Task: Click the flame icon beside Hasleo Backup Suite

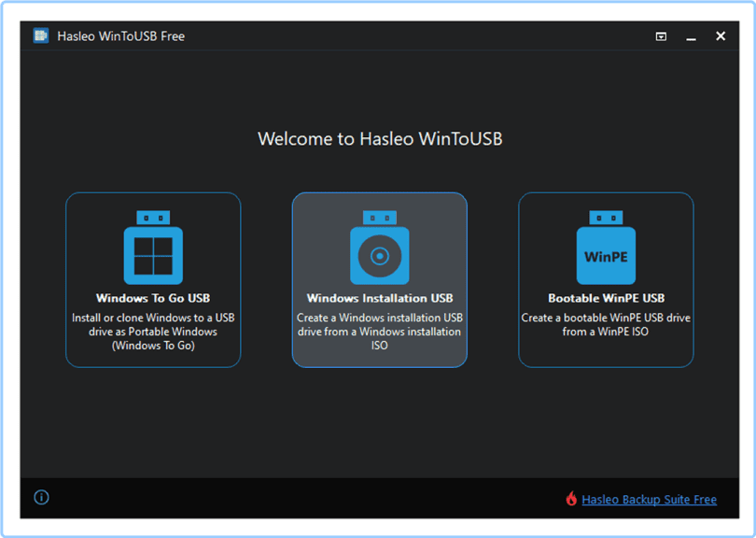Action: point(571,499)
